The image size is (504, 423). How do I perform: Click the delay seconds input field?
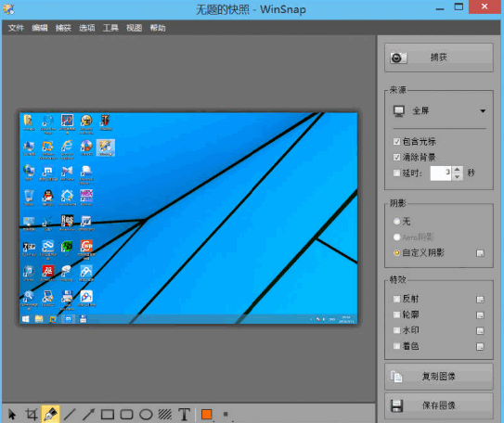click(x=441, y=173)
